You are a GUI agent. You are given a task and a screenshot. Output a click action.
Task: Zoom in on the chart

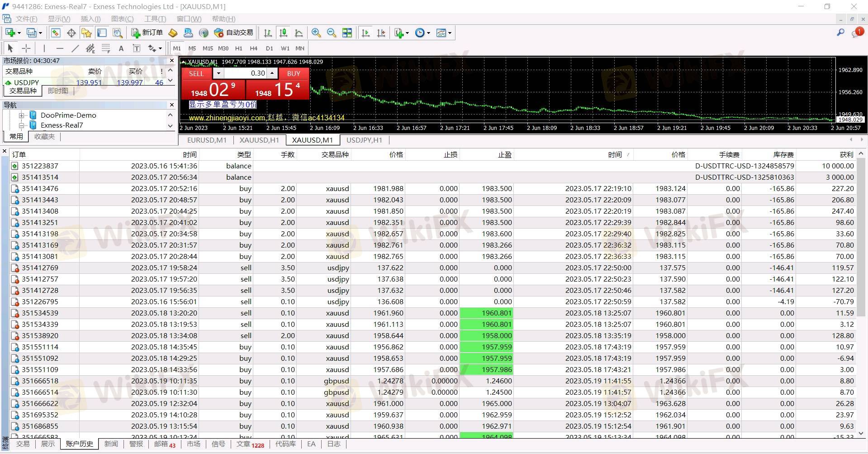[x=316, y=33]
